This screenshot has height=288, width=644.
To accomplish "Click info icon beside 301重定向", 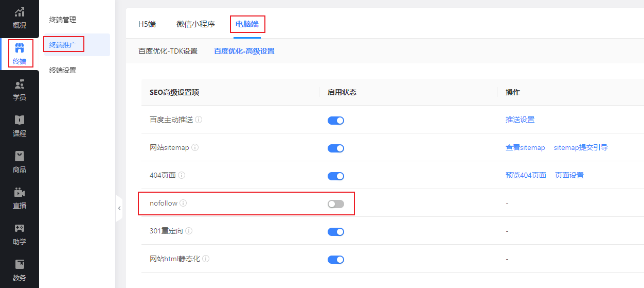I will [189, 231].
